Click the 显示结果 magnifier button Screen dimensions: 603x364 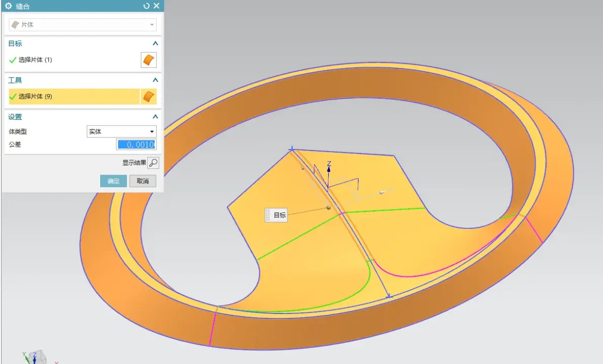[153, 163]
